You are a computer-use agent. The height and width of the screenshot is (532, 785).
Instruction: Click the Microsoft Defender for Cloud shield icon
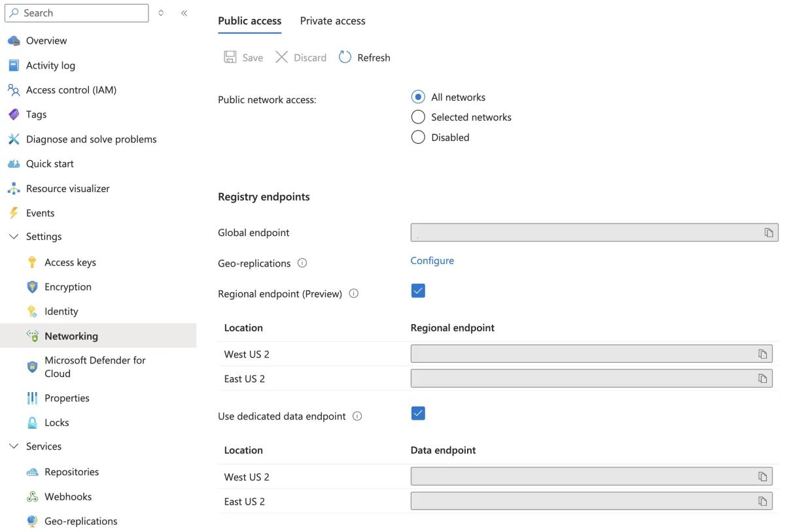pos(32,367)
